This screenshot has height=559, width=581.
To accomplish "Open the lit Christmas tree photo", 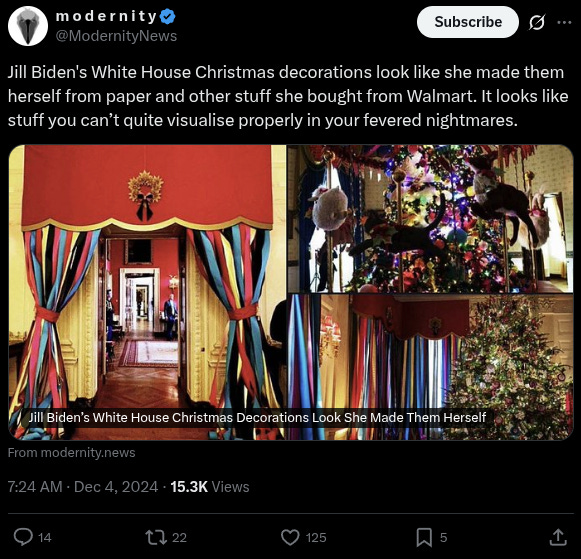I will click(430, 367).
